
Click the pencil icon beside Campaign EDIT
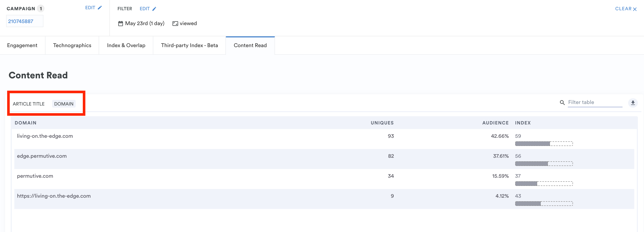point(100,8)
